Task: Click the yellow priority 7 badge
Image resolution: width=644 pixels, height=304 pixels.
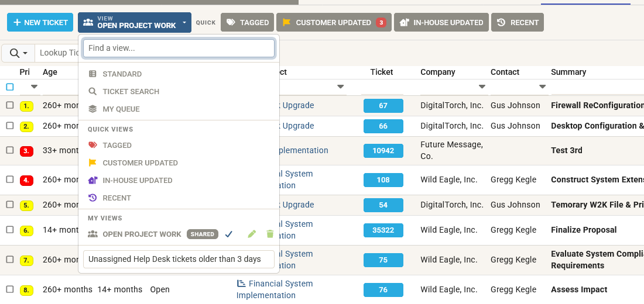Action: pyautogui.click(x=26, y=260)
